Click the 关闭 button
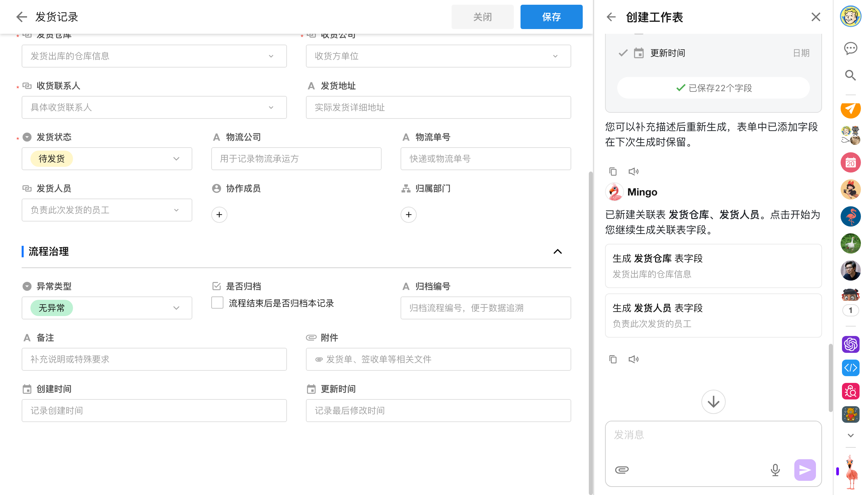Screen dimensions: 868x495 click(482, 17)
